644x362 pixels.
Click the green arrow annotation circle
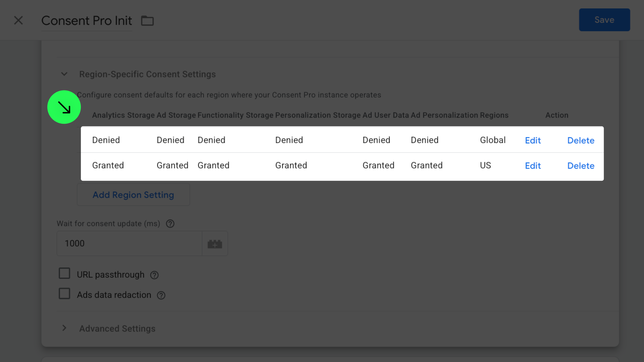[x=64, y=107]
